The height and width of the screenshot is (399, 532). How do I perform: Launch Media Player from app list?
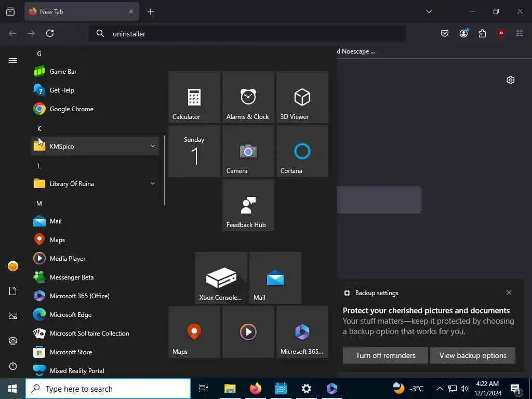(x=95, y=259)
